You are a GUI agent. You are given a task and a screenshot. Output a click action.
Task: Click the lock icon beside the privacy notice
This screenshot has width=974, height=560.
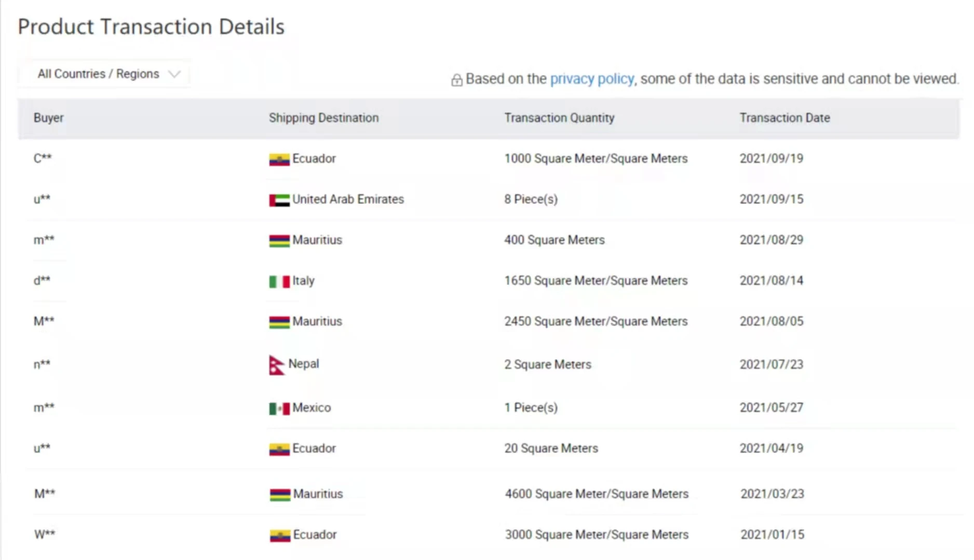pos(456,80)
